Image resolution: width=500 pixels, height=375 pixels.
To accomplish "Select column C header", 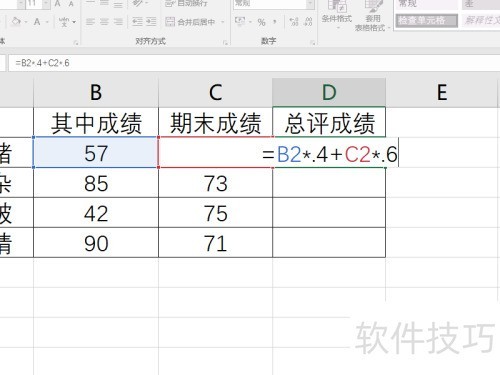I will pyautogui.click(x=215, y=92).
